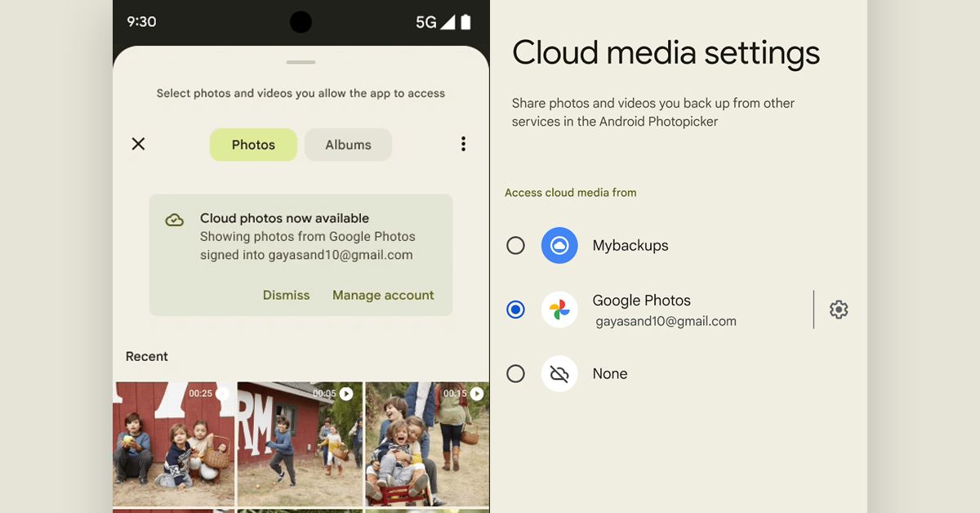The width and height of the screenshot is (980, 513).
Task: Open the Google Photos app icon
Action: pos(559,310)
